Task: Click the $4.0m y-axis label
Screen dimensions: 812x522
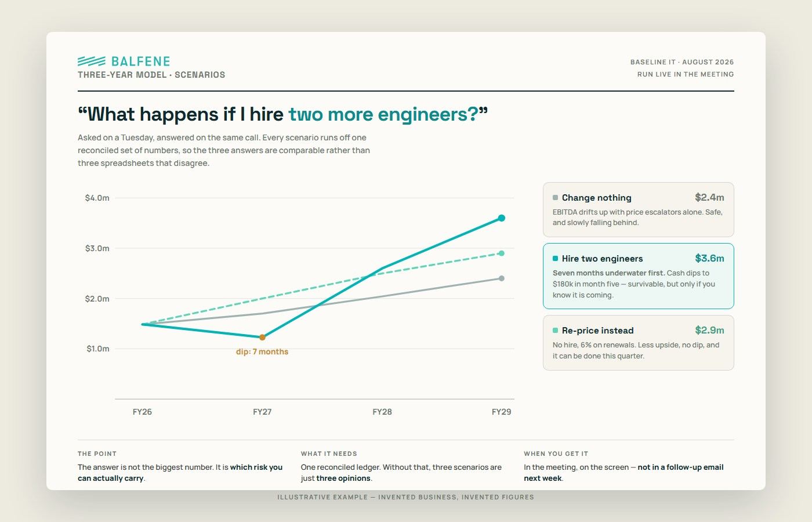Action: [x=97, y=198]
